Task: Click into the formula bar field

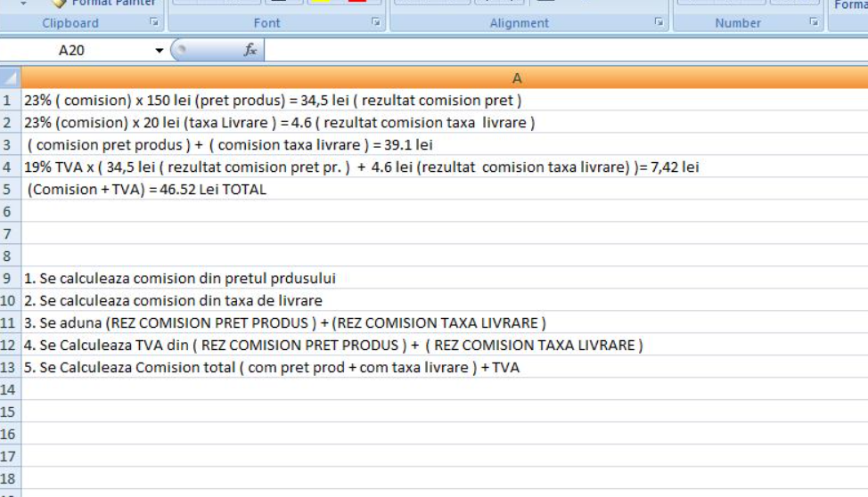Action: 566,51
